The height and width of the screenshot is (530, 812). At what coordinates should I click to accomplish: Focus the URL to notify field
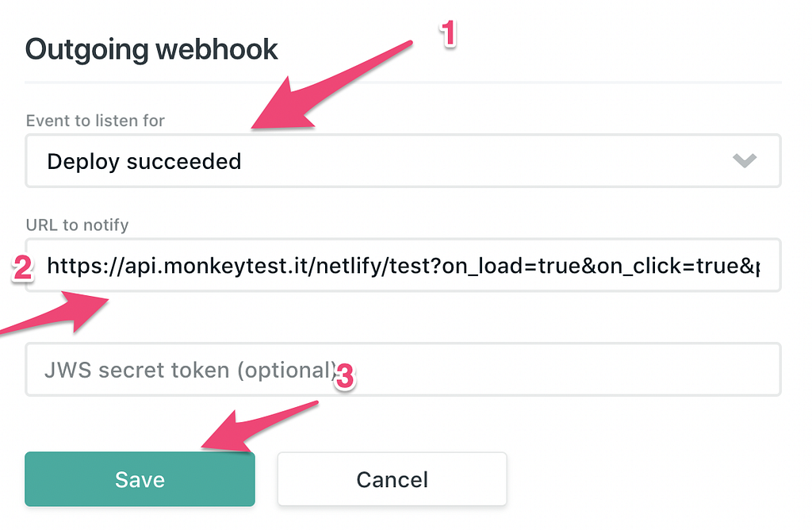[403, 265]
